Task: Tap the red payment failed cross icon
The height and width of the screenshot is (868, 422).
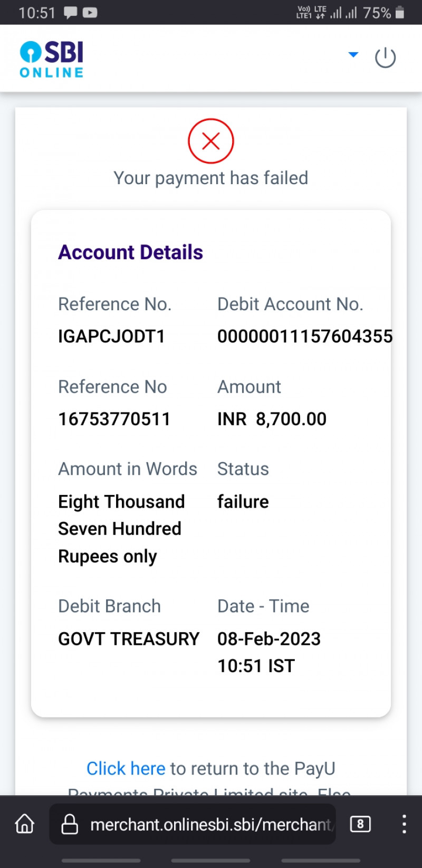Action: pos(211,141)
